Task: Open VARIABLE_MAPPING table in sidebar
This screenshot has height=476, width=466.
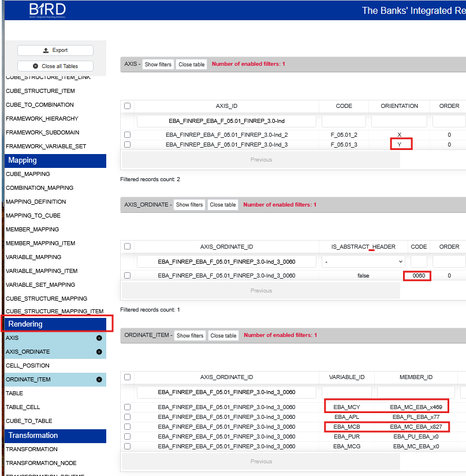Action: click(x=33, y=257)
